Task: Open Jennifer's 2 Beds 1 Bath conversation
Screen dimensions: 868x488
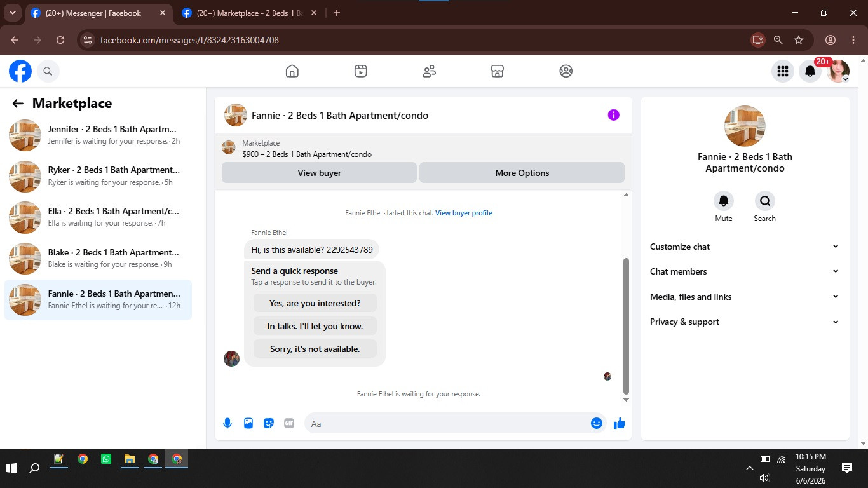Action: click(x=98, y=135)
